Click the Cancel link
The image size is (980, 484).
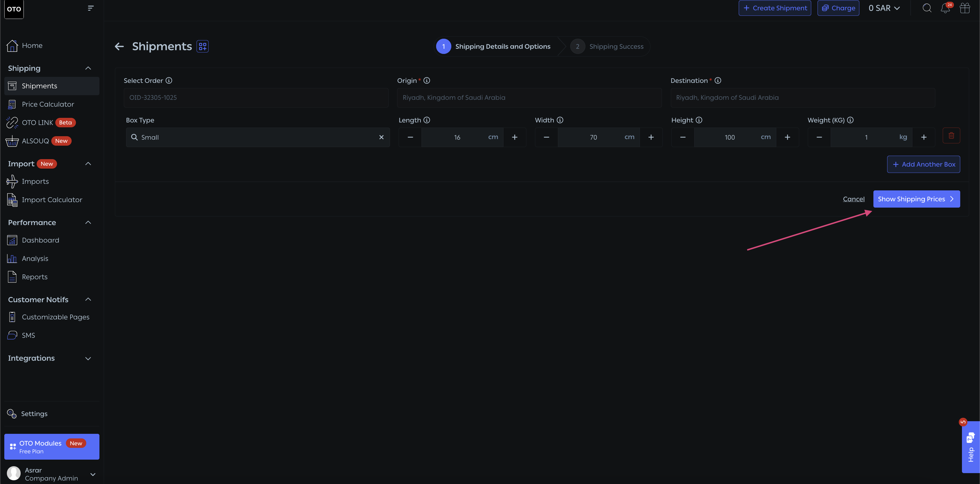point(853,199)
